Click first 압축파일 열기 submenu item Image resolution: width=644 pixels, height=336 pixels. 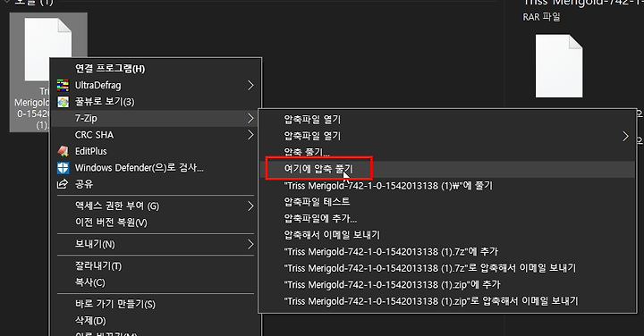pyautogui.click(x=448, y=120)
